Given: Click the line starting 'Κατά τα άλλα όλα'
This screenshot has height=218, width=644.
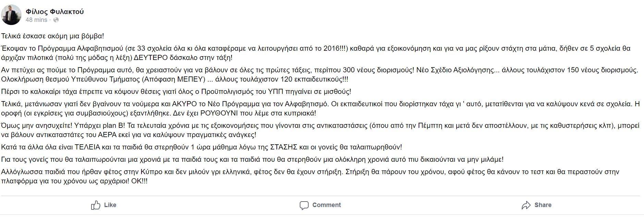Looking at the screenshot, I should pos(201,147).
